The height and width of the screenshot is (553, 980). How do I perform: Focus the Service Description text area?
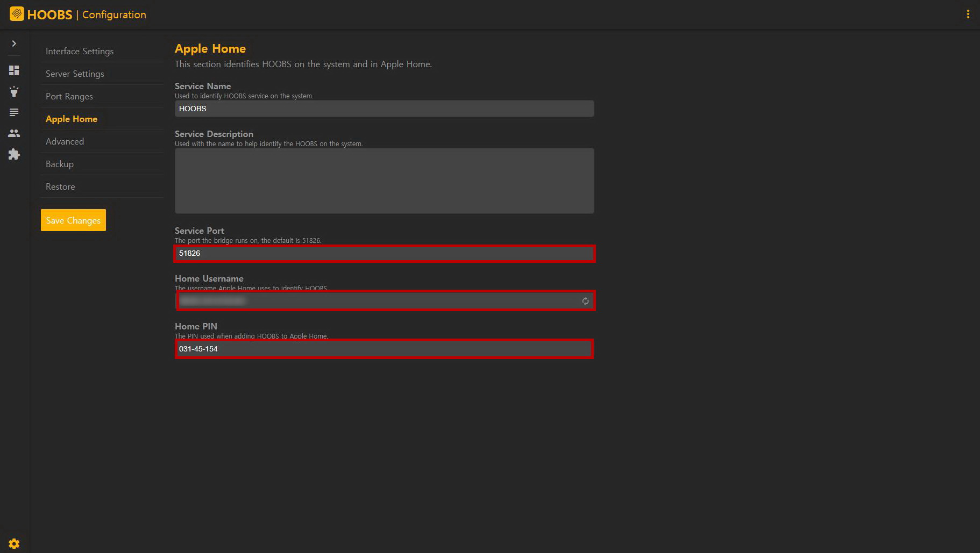[384, 181]
